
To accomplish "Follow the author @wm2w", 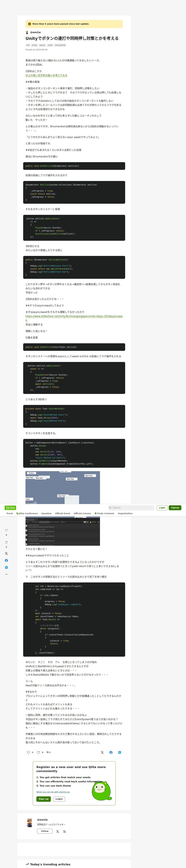I will (45, 831).
